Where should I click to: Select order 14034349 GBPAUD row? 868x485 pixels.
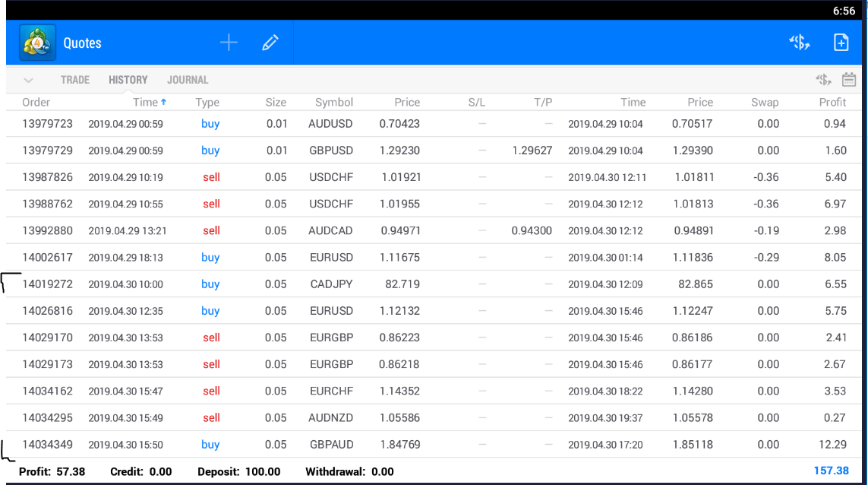434,445
